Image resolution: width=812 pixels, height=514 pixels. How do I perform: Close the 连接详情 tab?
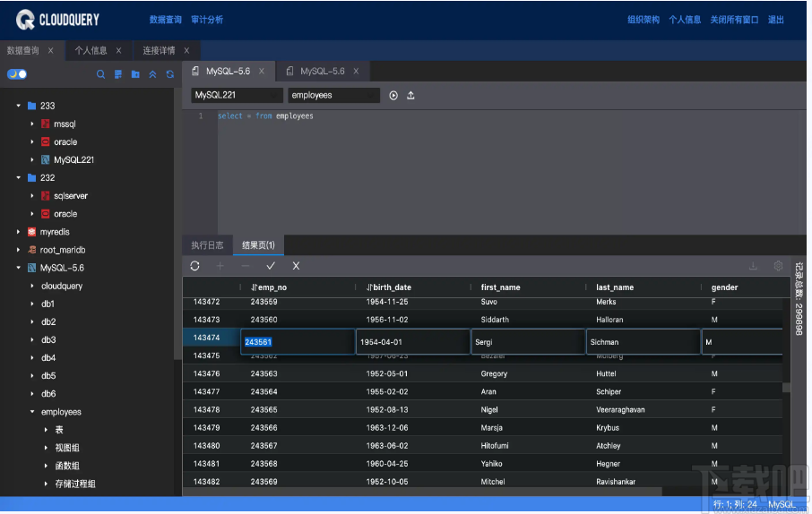(x=186, y=51)
